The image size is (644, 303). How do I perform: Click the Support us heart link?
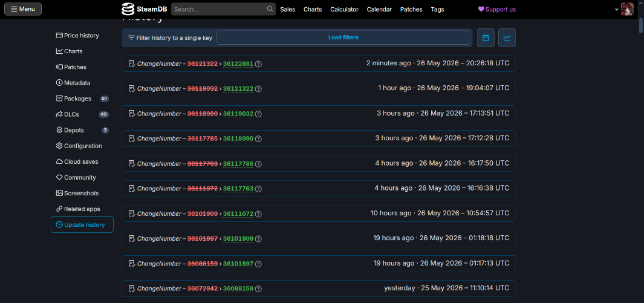(x=497, y=9)
